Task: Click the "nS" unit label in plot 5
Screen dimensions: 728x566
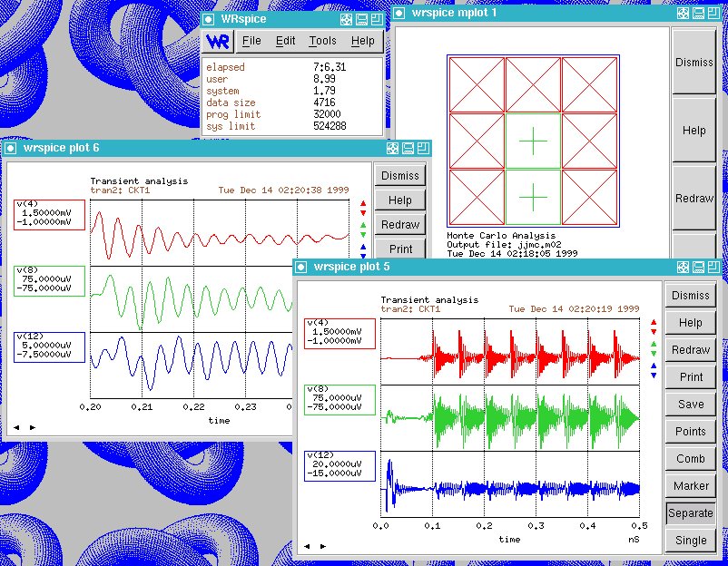Action: click(634, 540)
